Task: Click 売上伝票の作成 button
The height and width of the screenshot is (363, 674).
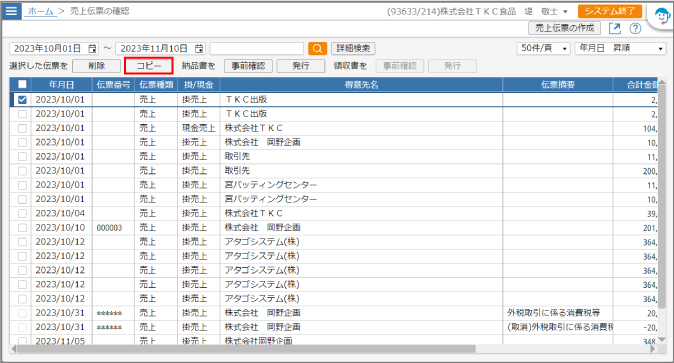Action: point(564,28)
